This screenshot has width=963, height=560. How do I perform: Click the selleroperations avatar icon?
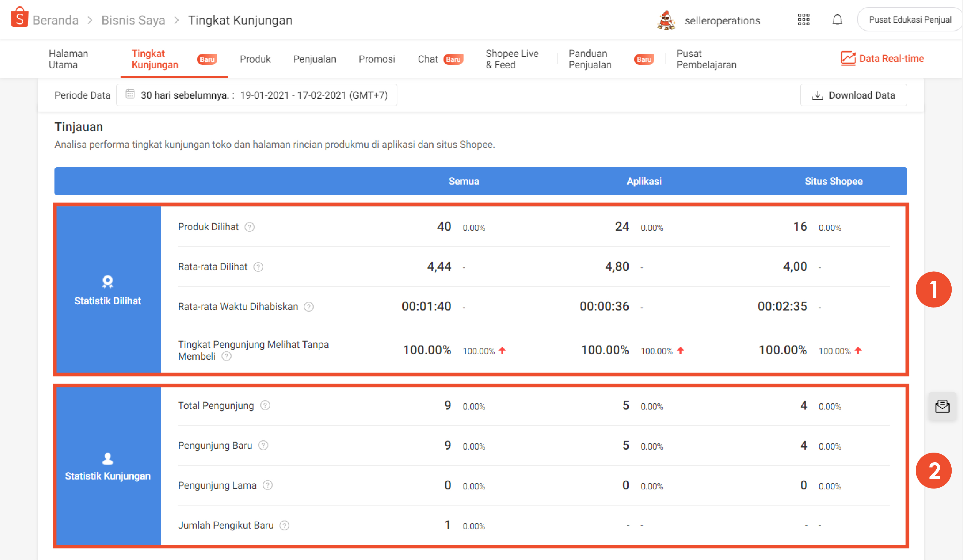tap(666, 20)
